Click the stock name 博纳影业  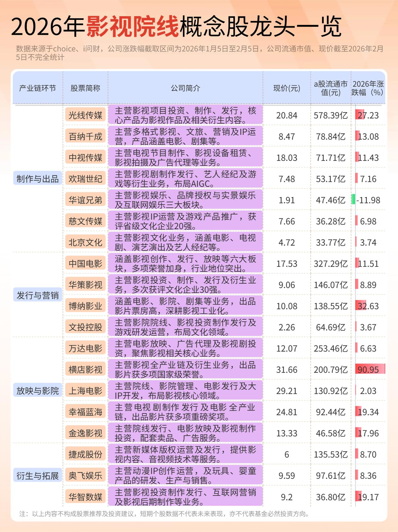pos(86,306)
